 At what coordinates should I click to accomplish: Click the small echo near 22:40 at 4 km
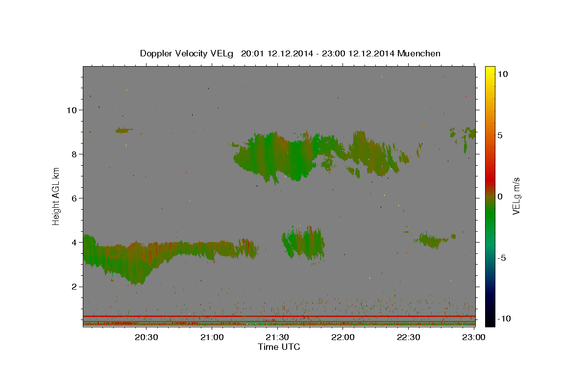(431, 240)
